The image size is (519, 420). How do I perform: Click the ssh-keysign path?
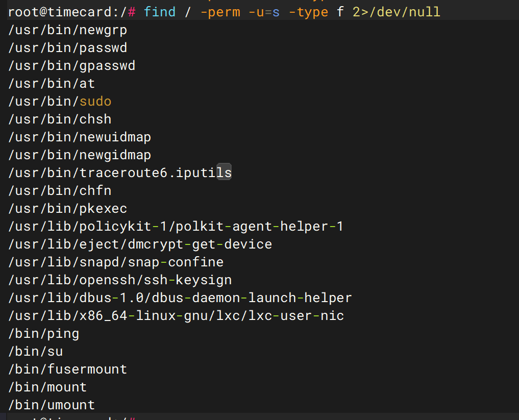click(x=120, y=280)
